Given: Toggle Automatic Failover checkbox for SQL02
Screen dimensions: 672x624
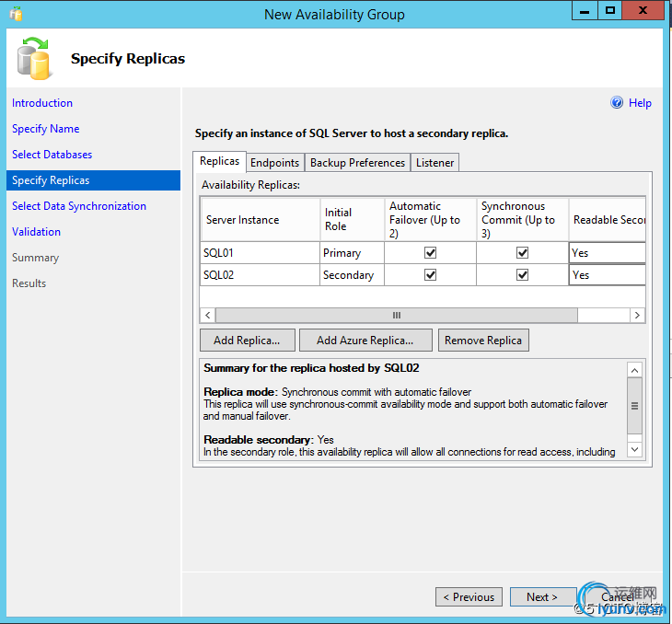Looking at the screenshot, I should coord(430,274).
